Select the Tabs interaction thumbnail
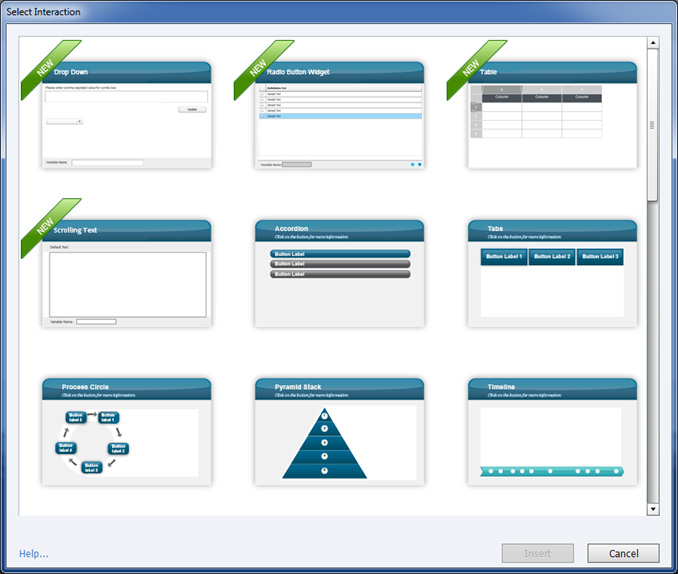 click(552, 273)
